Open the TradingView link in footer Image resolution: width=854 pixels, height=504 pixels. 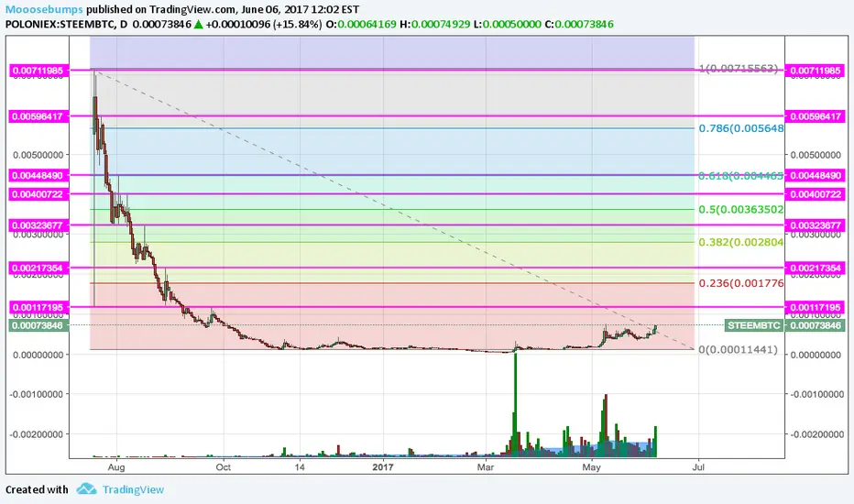point(133,489)
